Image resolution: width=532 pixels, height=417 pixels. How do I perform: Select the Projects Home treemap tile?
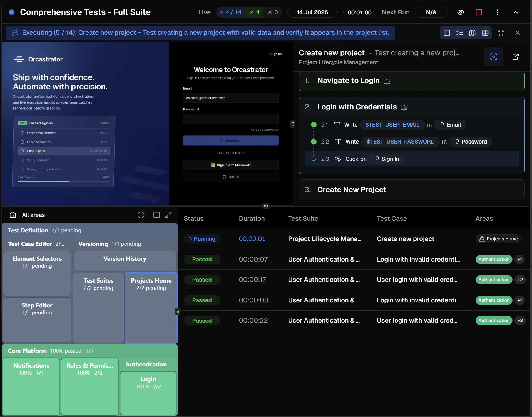[x=151, y=308]
